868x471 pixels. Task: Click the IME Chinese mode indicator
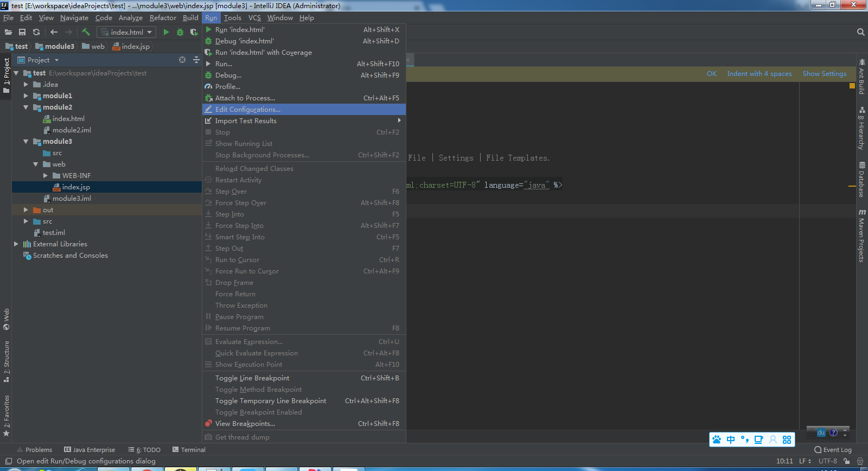coord(731,440)
